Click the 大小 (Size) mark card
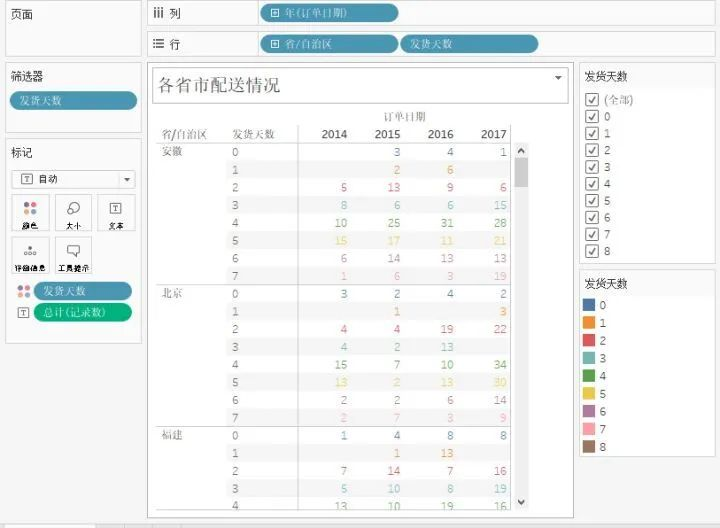Screen dimensions: 720x528 pos(73,213)
